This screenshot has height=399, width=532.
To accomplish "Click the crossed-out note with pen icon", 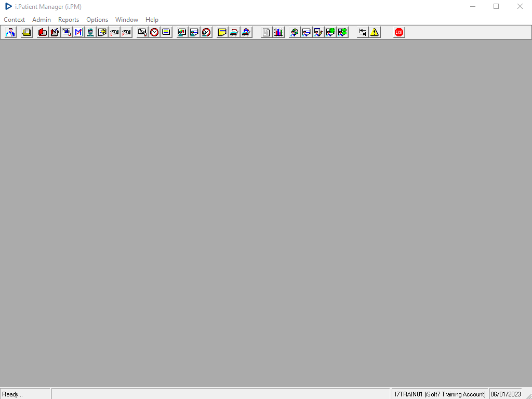I will click(142, 32).
